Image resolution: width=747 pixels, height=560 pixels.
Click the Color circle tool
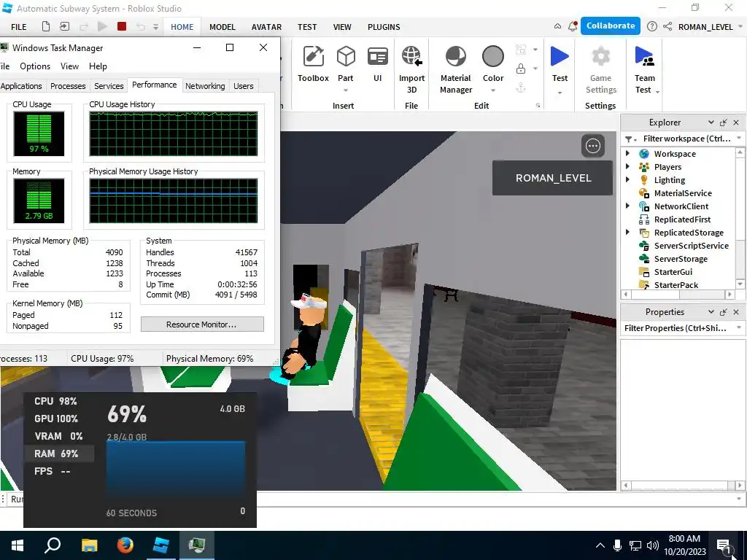[492, 57]
